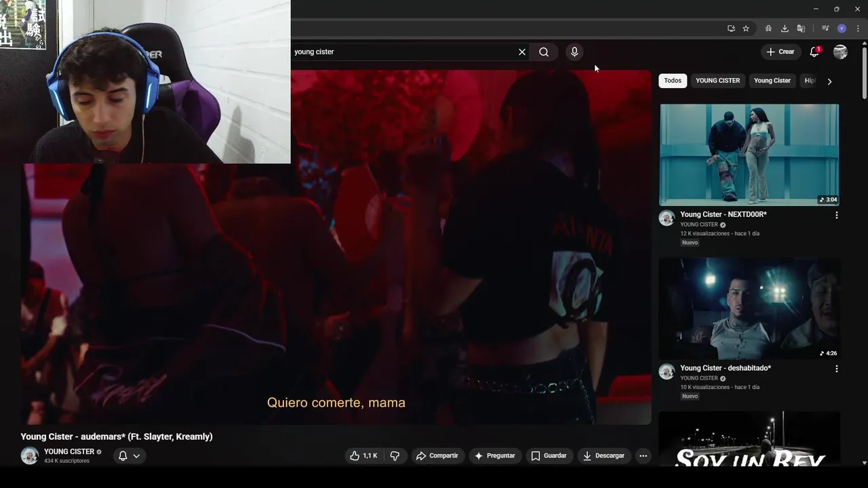Select the YOUNG CISTER filter chip
Image resolution: width=868 pixels, height=488 pixels.
pos(717,81)
